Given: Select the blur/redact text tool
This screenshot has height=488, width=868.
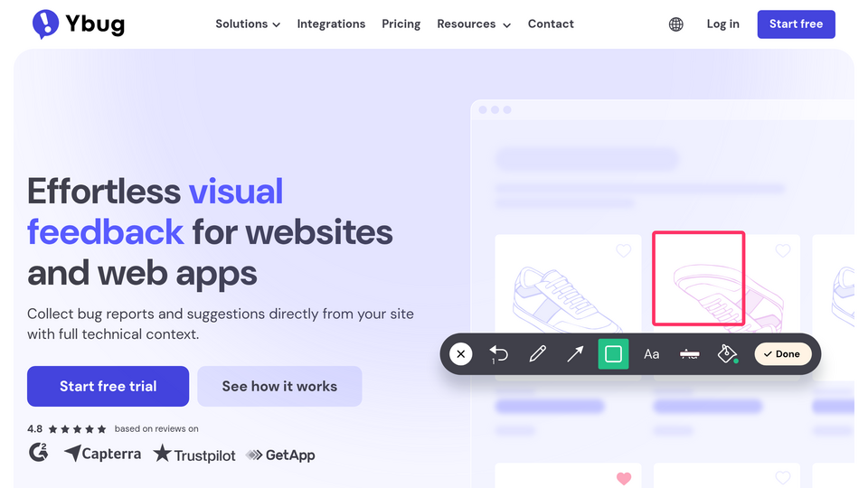Looking at the screenshot, I should 689,354.
